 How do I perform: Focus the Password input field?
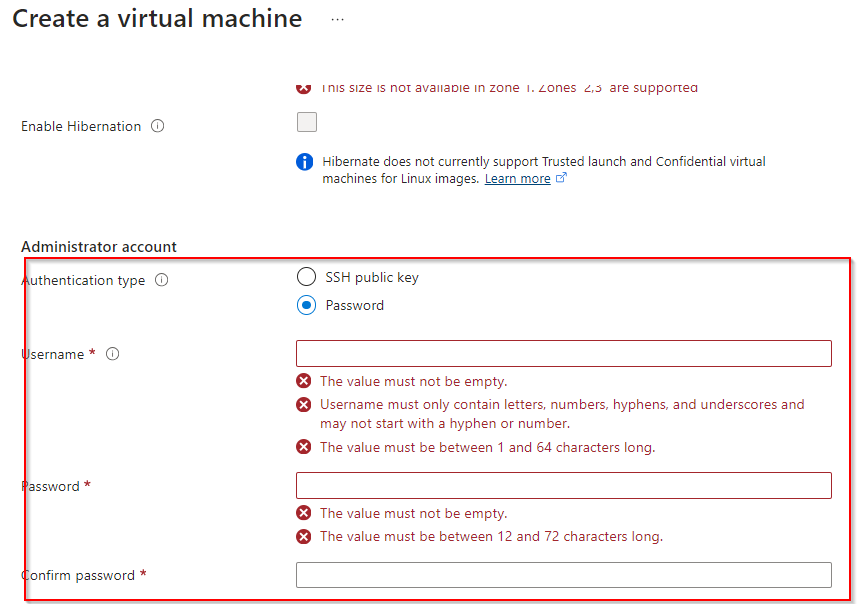click(563, 486)
